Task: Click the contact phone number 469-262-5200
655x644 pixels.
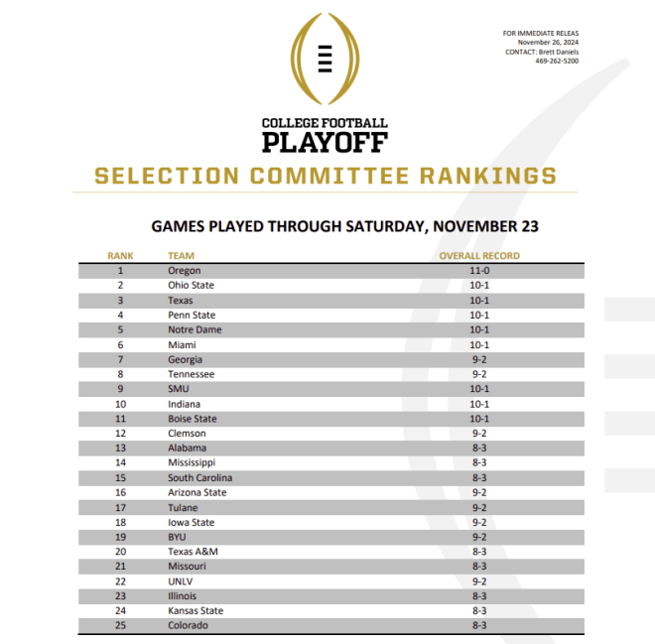Action: pyautogui.click(x=557, y=61)
